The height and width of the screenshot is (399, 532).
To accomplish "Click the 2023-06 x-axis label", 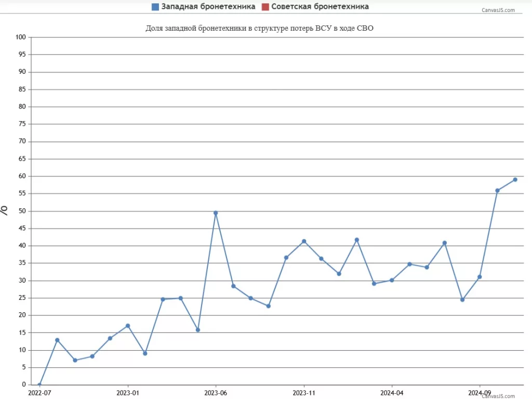I will [x=216, y=393].
